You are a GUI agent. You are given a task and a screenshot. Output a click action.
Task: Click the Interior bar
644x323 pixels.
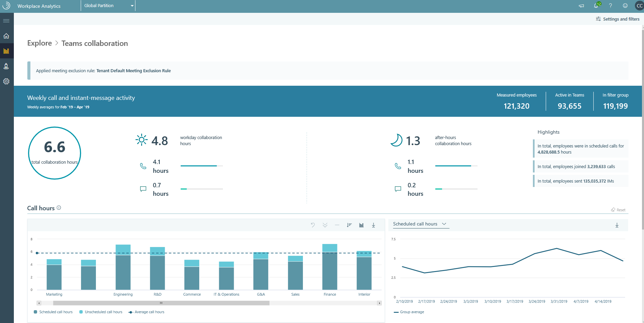(x=364, y=270)
